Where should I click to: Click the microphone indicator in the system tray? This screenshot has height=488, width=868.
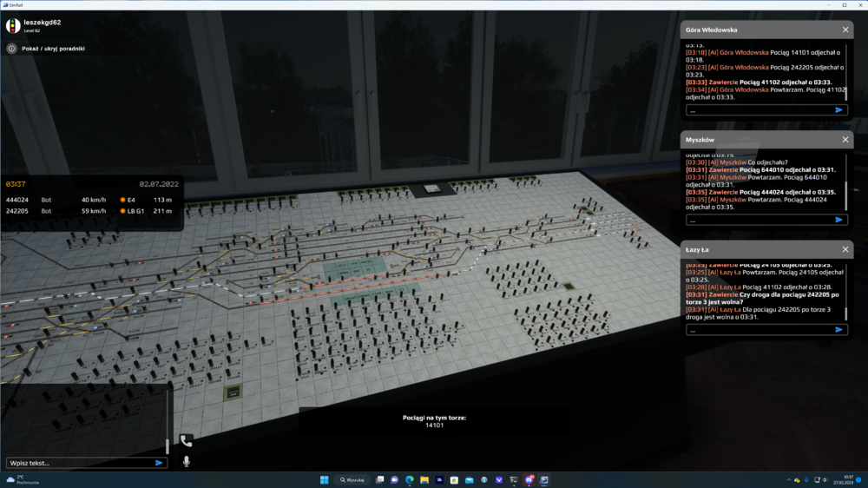pyautogui.click(x=806, y=479)
